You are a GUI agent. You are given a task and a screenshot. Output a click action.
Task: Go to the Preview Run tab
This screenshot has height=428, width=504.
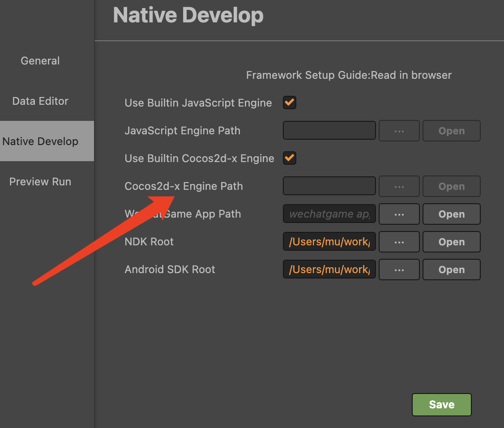tap(40, 182)
